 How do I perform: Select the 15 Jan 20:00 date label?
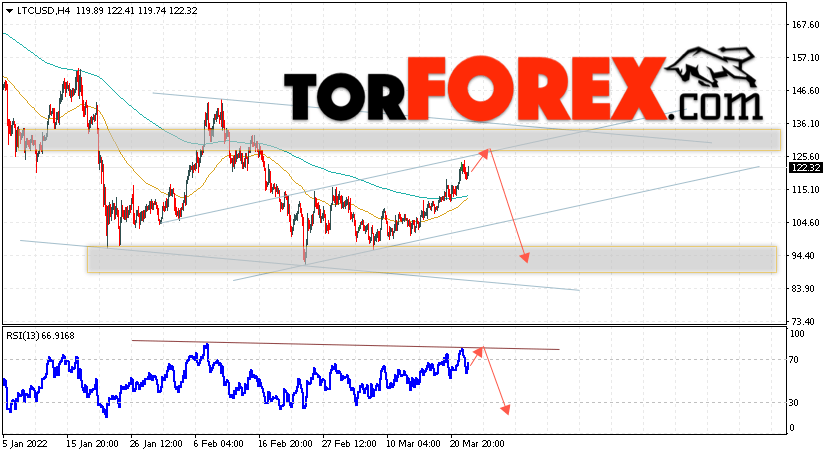(93, 444)
